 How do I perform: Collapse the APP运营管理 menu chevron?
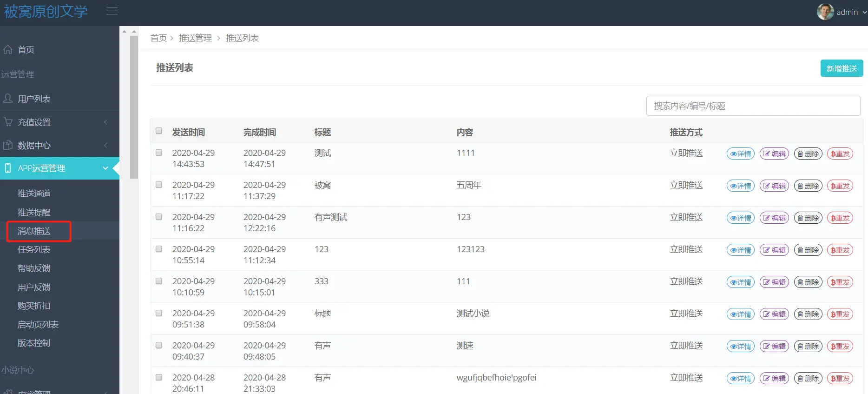(105, 168)
